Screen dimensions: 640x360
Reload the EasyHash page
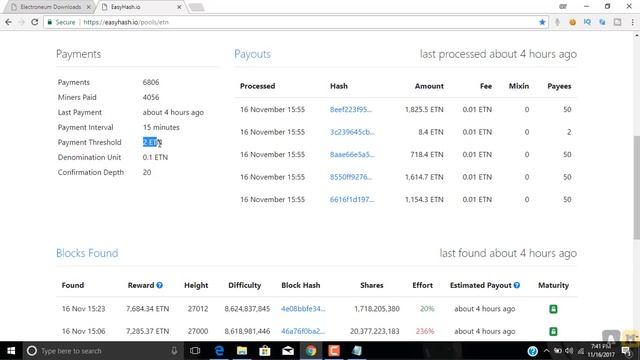click(35, 22)
